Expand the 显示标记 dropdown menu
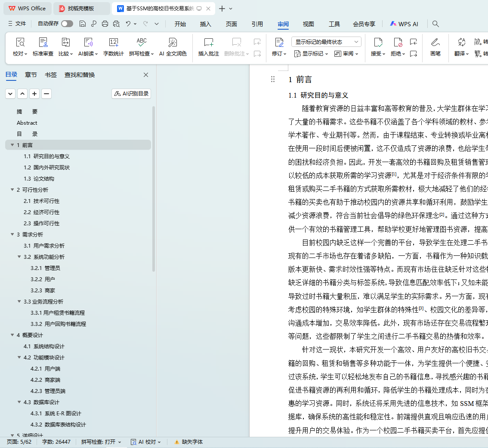 pyautogui.click(x=311, y=54)
